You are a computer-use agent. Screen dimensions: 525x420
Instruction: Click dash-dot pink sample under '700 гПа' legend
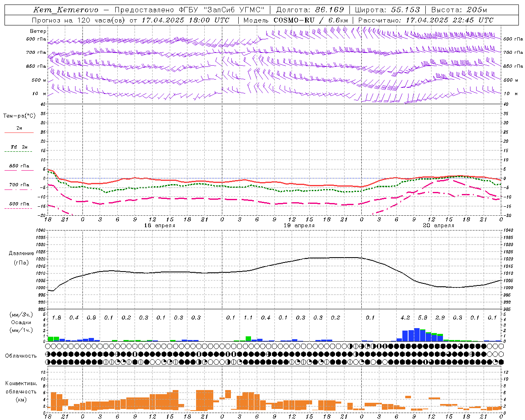click(x=18, y=189)
